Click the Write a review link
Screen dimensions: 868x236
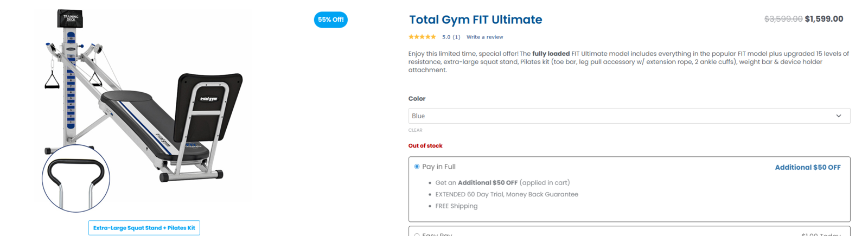[x=484, y=37]
